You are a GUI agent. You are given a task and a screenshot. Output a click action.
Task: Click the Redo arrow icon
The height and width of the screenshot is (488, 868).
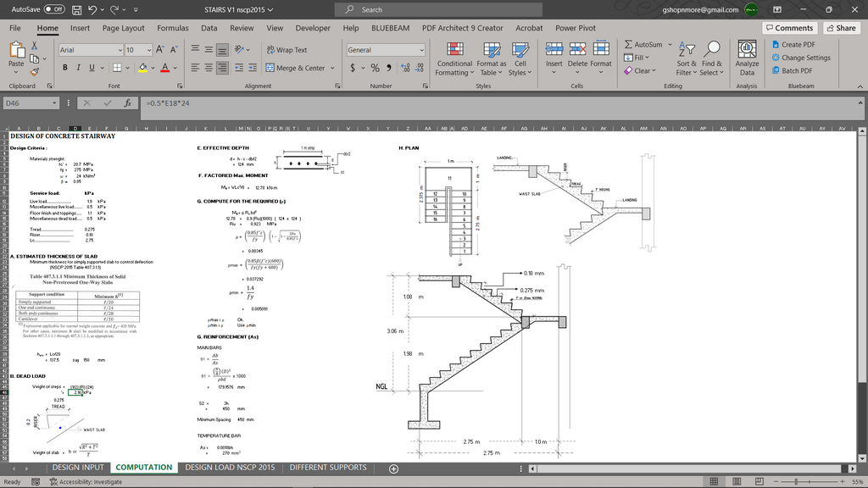click(114, 9)
